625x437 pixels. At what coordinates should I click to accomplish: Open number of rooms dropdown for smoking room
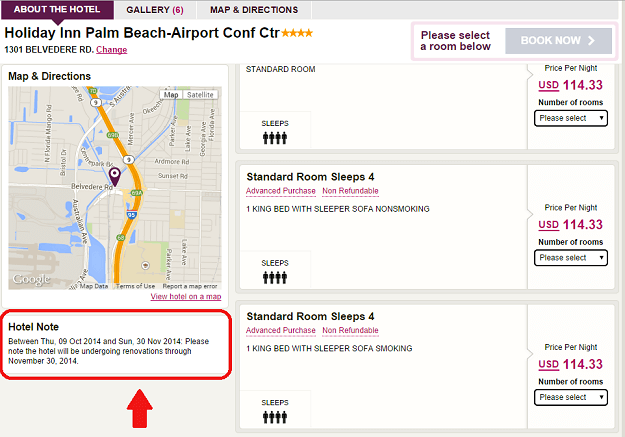click(571, 397)
